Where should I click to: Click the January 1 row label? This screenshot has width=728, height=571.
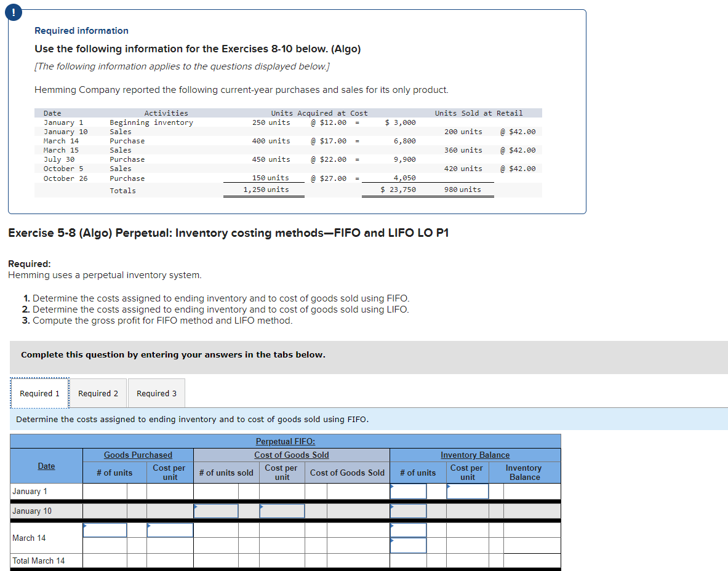[29, 490]
